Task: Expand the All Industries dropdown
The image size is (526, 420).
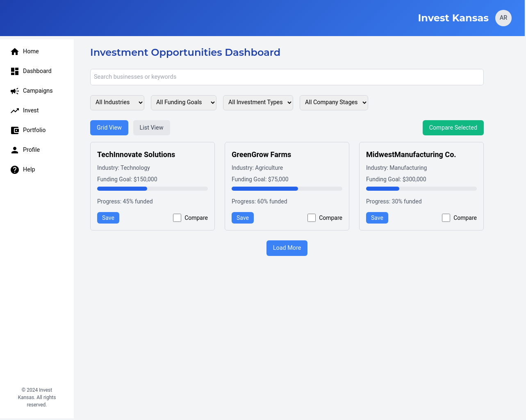Action: pos(117,103)
